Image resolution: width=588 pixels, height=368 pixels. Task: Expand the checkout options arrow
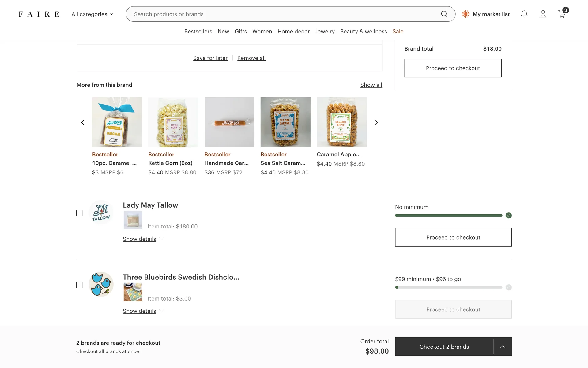503,347
